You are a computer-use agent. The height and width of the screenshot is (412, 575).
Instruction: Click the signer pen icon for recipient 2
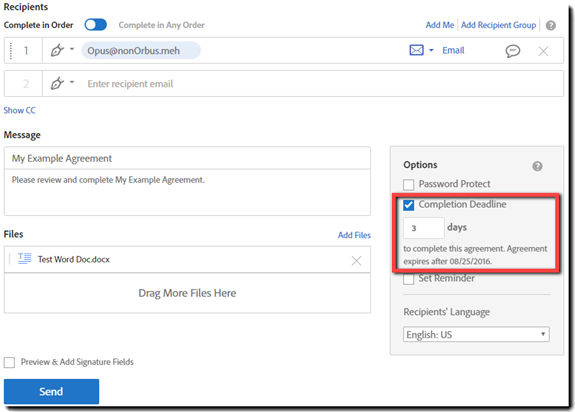[57, 84]
